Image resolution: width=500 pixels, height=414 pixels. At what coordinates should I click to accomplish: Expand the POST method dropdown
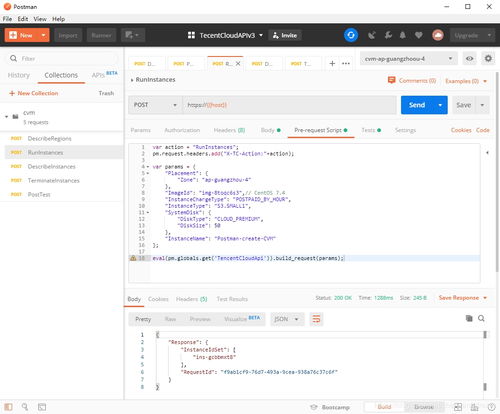coord(155,105)
